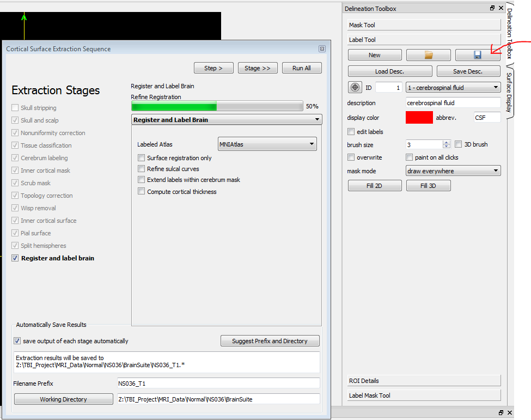Click Save Desc. button
Image resolution: width=531 pixels, height=420 pixels.
point(468,71)
